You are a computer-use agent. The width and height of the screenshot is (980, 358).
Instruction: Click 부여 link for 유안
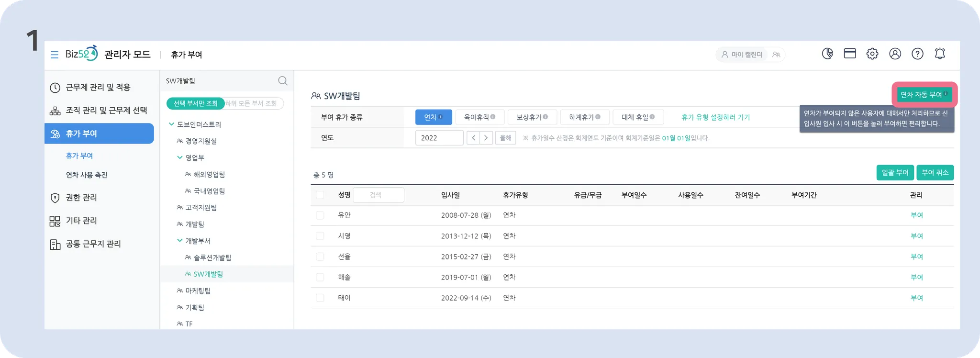tap(916, 215)
